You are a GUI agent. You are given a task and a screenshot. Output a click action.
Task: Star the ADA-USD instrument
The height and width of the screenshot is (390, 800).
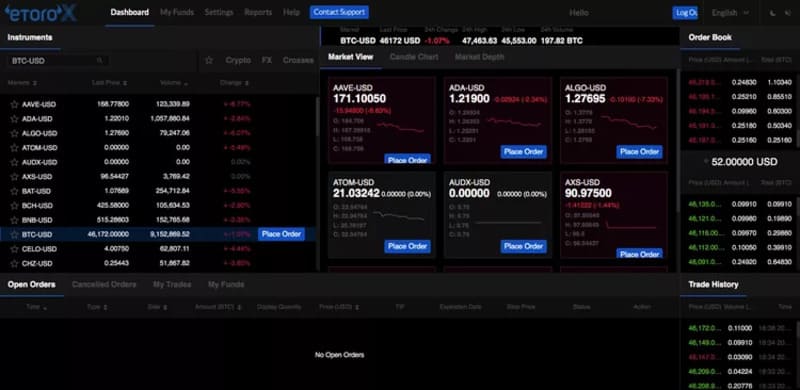coord(14,118)
